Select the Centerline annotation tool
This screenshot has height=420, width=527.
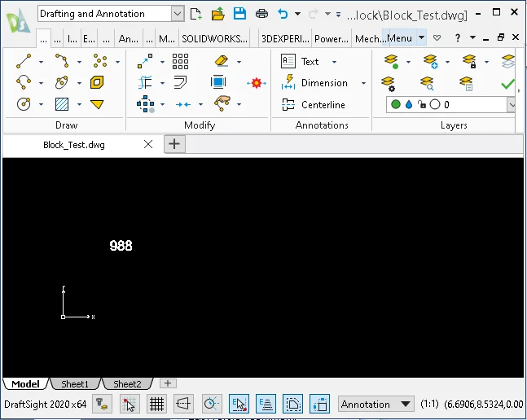pyautogui.click(x=314, y=104)
